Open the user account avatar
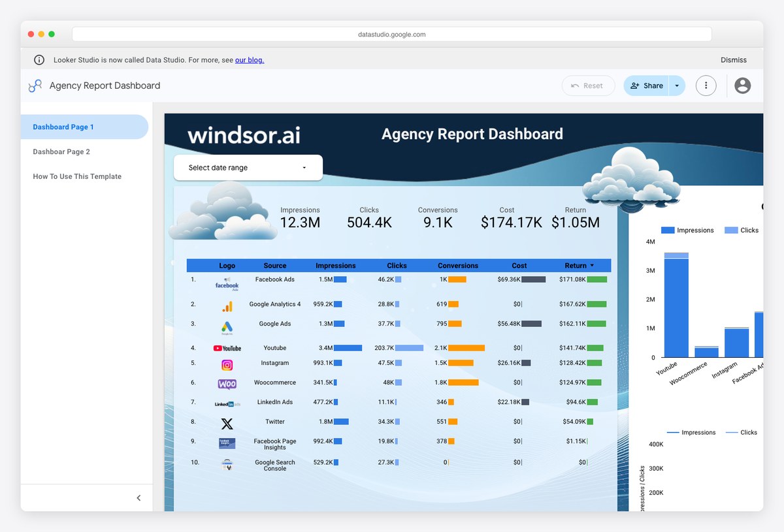784x532 pixels. pyautogui.click(x=742, y=86)
